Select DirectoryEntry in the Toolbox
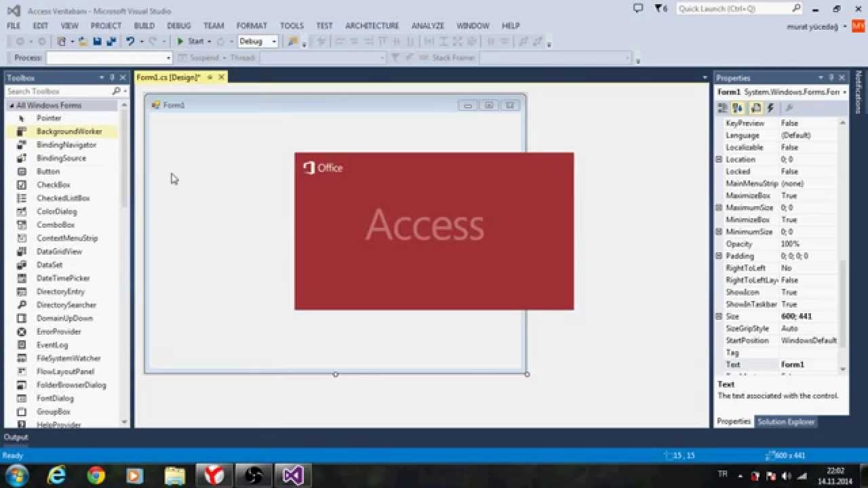This screenshot has height=488, width=868. pos(60,291)
